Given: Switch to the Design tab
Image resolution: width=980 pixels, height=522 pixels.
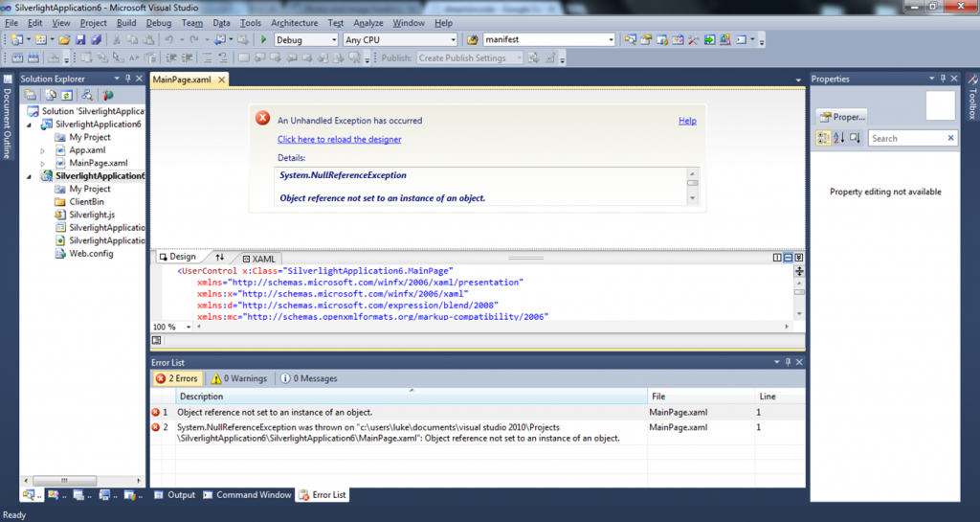Looking at the screenshot, I should click(x=177, y=257).
